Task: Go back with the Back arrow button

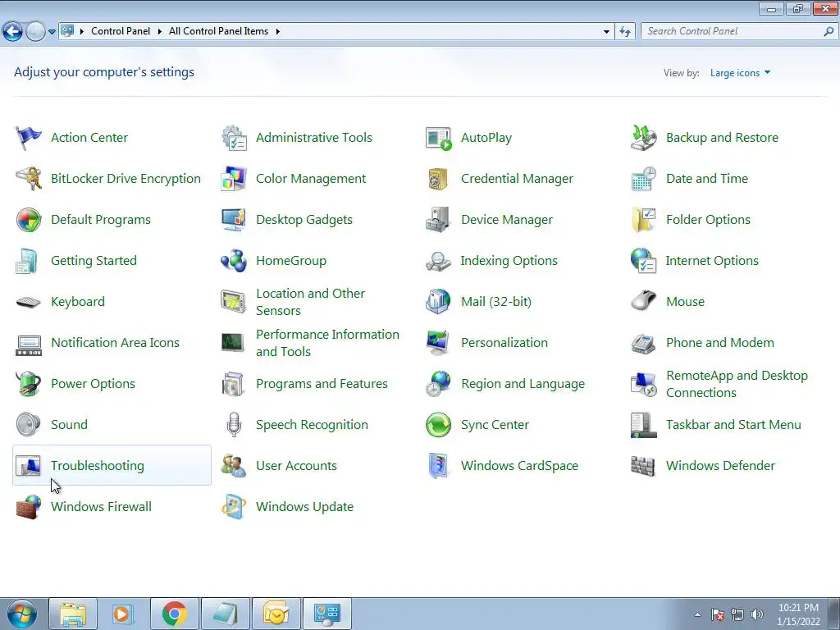Action: 13,32
